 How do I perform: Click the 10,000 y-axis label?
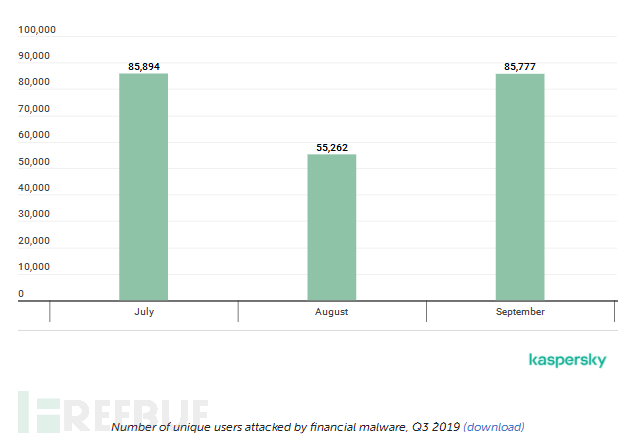[34, 267]
